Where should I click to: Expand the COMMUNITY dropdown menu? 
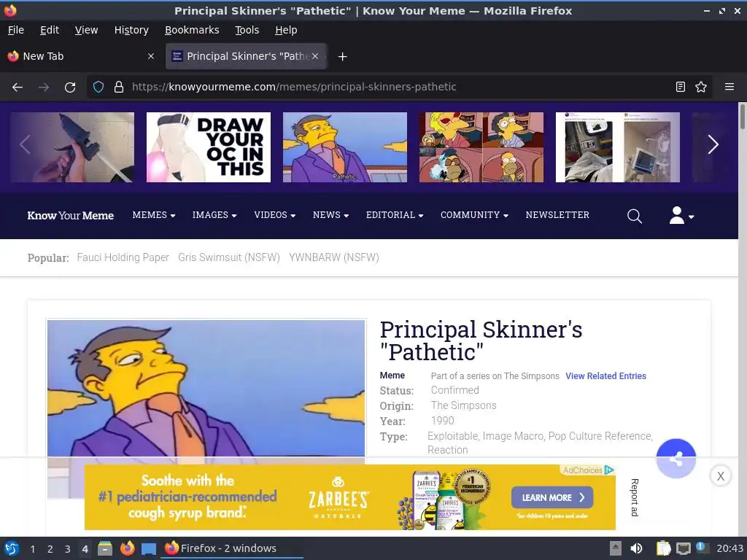point(474,215)
